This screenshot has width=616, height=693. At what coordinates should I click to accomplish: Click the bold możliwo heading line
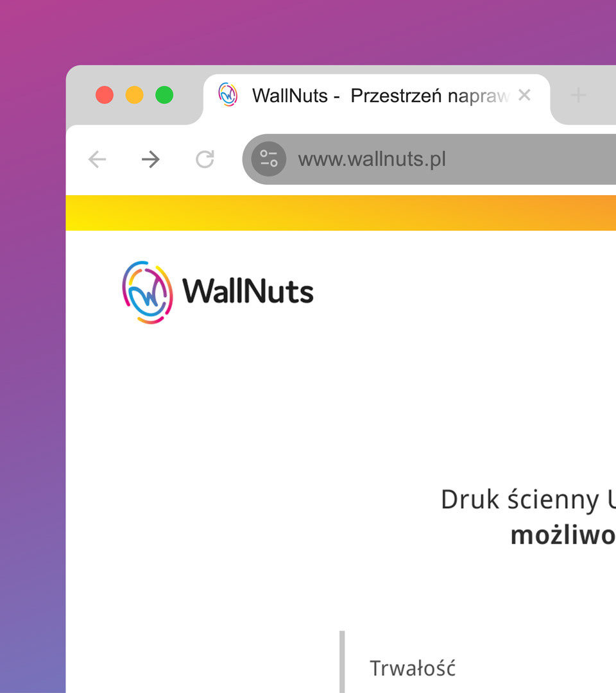point(563,535)
